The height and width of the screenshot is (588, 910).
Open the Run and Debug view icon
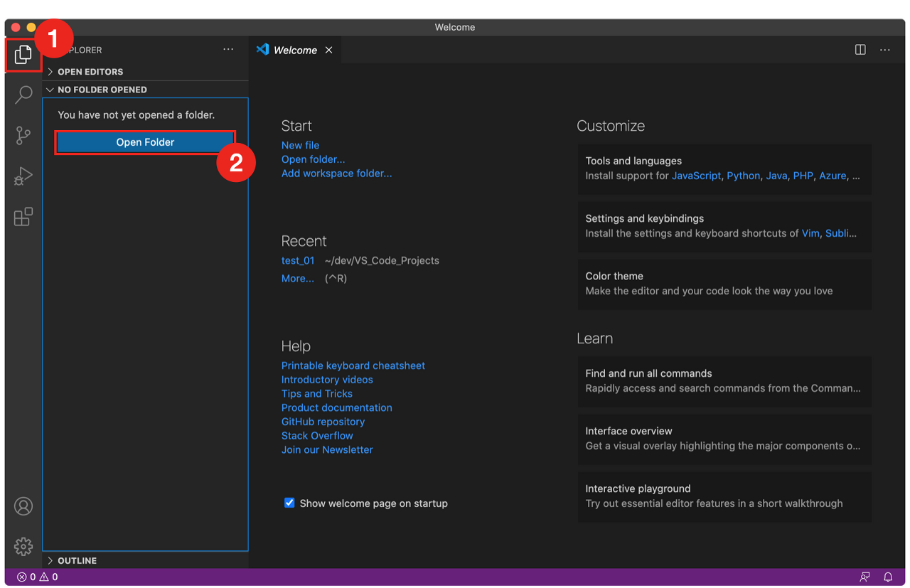coord(23,176)
